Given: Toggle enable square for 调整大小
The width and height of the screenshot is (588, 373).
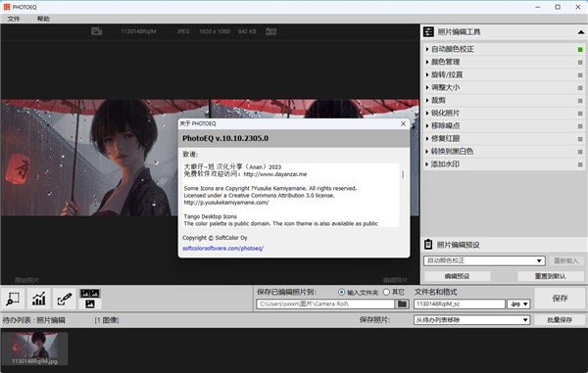Looking at the screenshot, I should tap(580, 88).
